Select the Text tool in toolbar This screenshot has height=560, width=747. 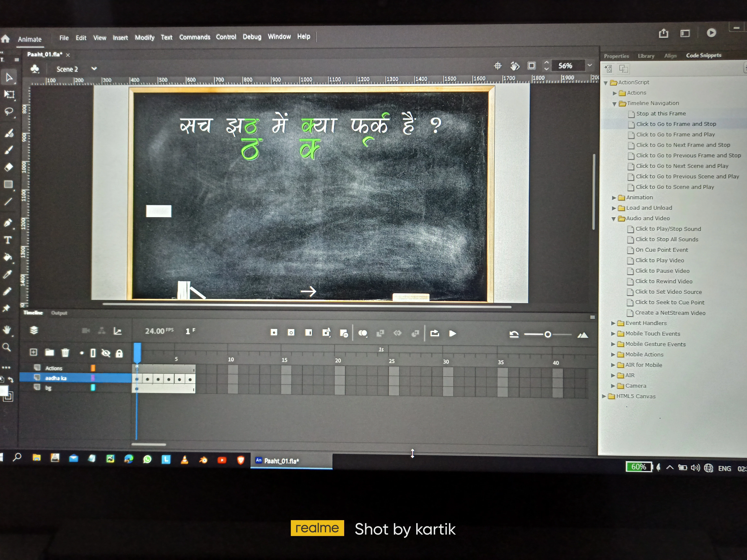pos(8,240)
